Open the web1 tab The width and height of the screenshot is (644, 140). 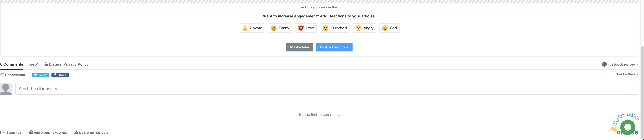[34, 64]
